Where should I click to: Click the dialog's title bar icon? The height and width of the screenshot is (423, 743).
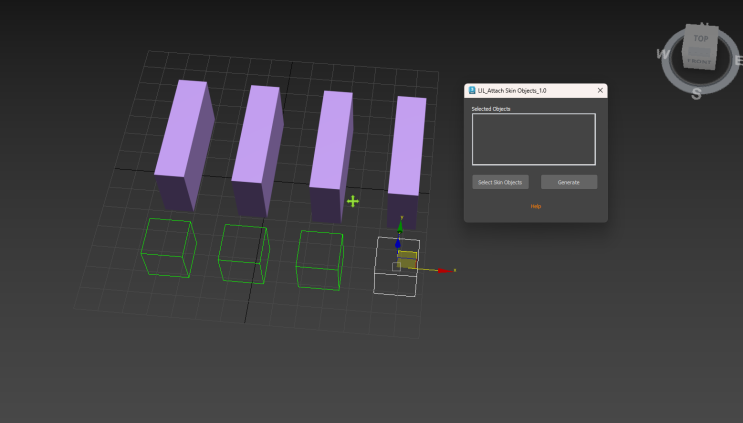(472, 90)
